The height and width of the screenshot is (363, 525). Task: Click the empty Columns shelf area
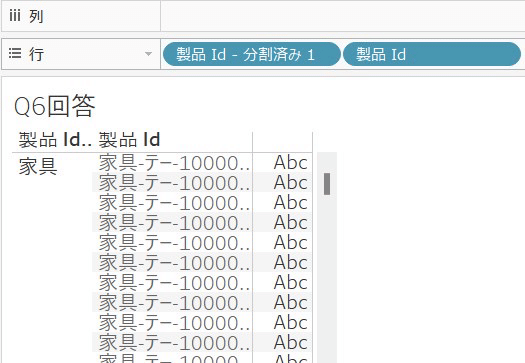tap(343, 16)
